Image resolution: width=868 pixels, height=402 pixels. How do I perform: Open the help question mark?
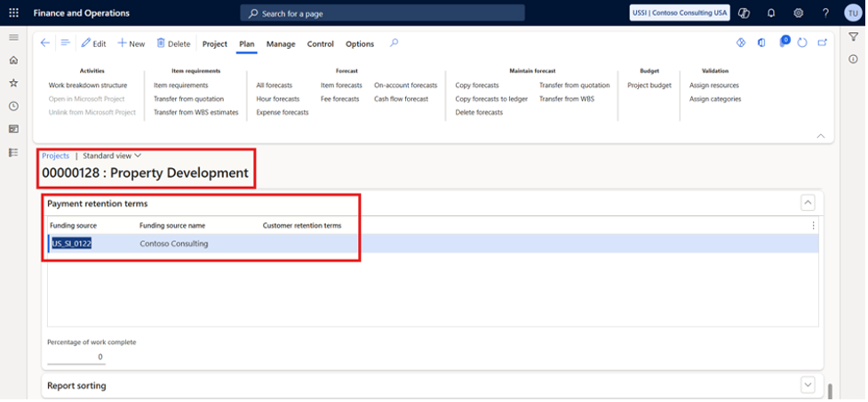pyautogui.click(x=825, y=12)
